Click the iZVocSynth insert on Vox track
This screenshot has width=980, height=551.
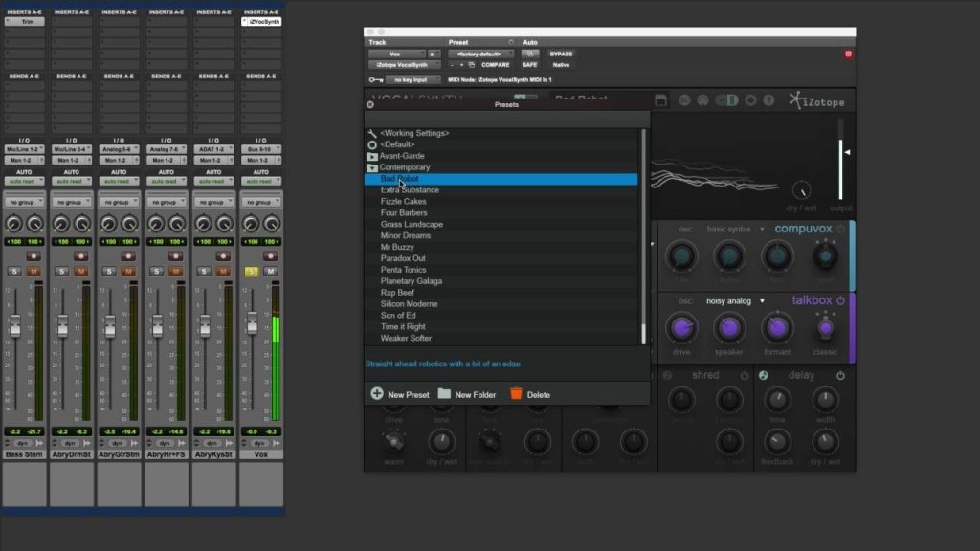(x=261, y=22)
